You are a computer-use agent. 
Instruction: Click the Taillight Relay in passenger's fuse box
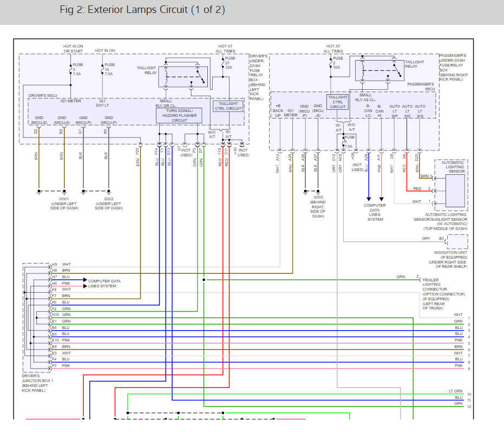pos(379,70)
